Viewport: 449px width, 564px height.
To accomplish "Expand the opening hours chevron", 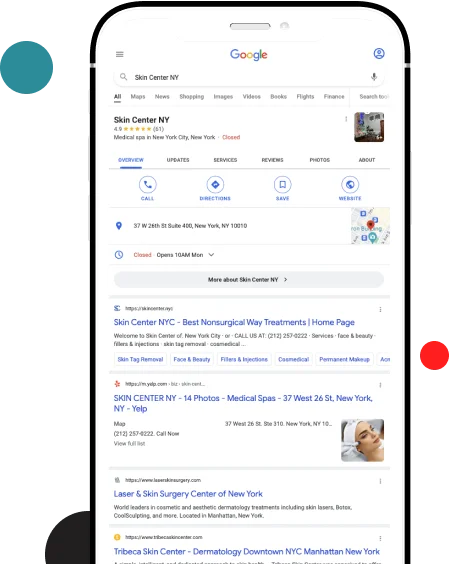I will coord(211,255).
